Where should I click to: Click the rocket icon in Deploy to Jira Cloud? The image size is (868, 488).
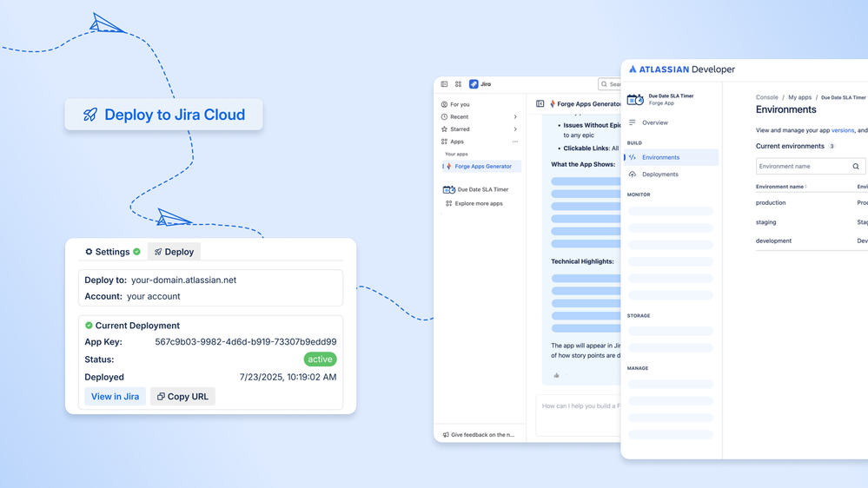[x=90, y=115]
